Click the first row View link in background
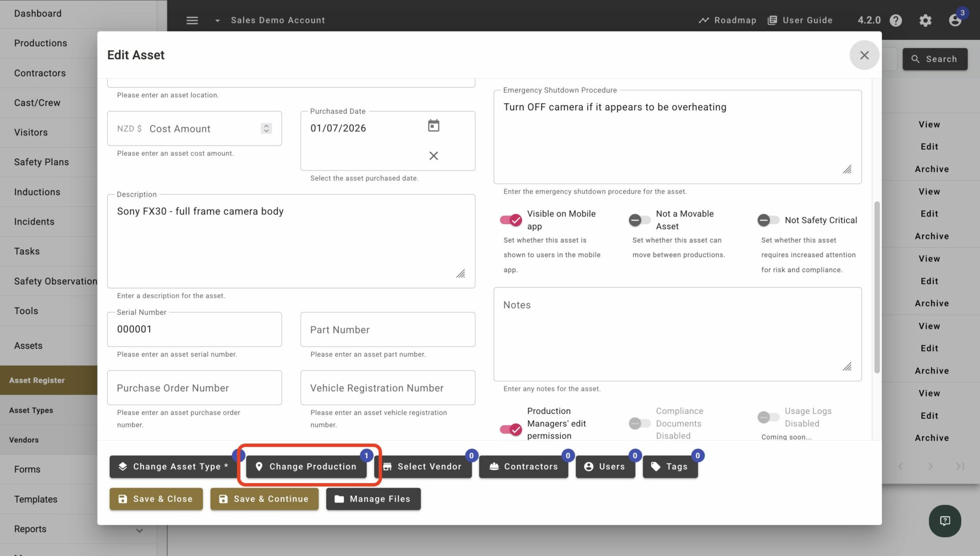Viewport: 980px width, 556px height. (x=929, y=125)
